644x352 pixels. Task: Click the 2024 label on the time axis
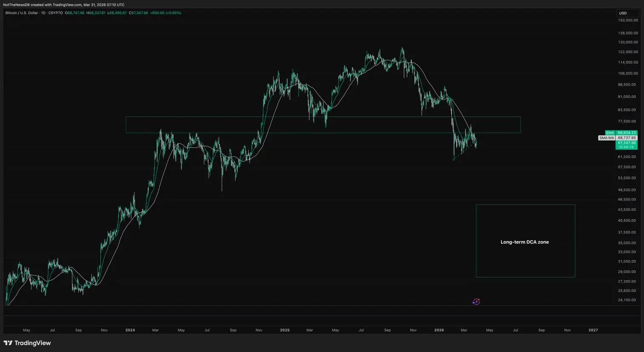click(130, 330)
